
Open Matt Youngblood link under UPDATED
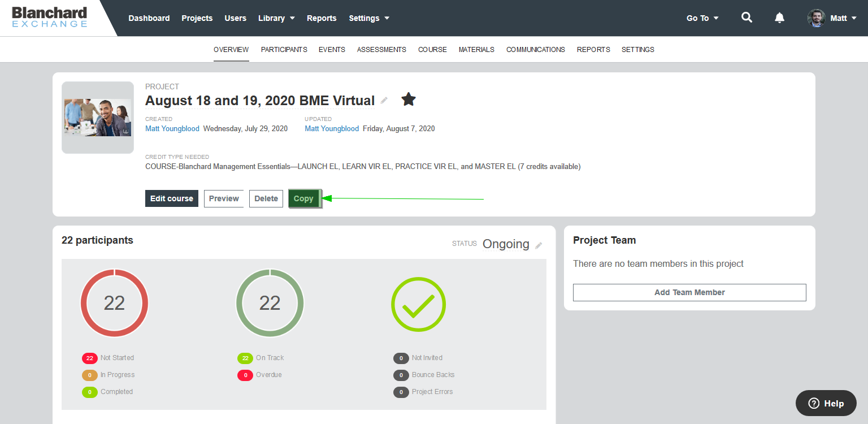[332, 129]
